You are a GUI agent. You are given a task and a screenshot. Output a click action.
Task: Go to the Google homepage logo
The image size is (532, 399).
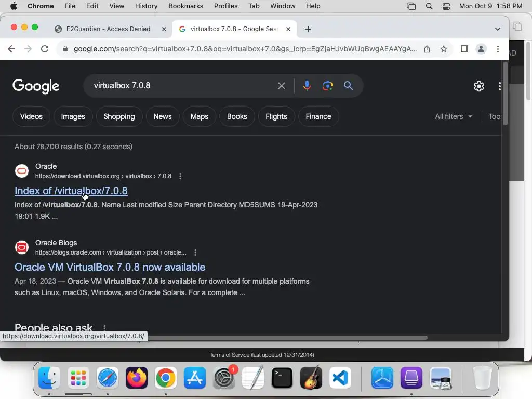pos(36,86)
